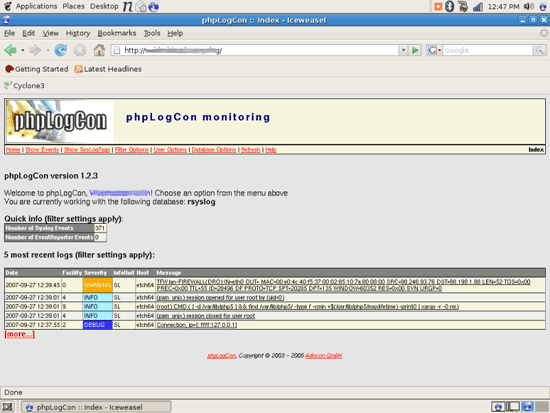Screen dimensions: 550x413
Task: Open the Edit menu
Action: pyautogui.click(x=28, y=33)
